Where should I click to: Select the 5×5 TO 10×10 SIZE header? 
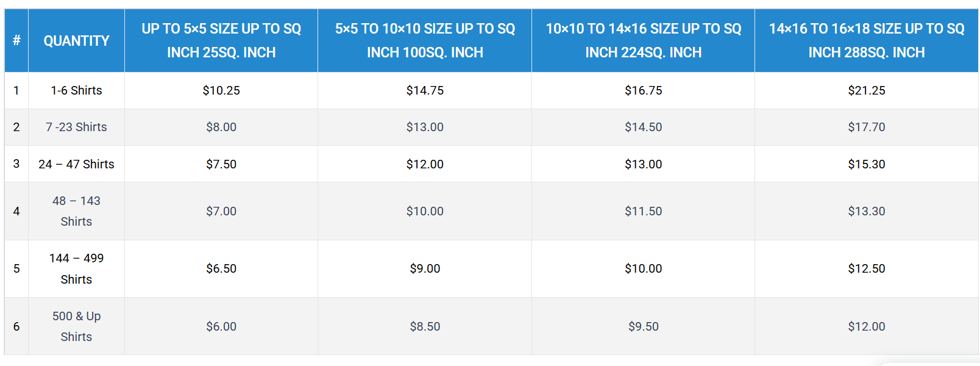(425, 40)
